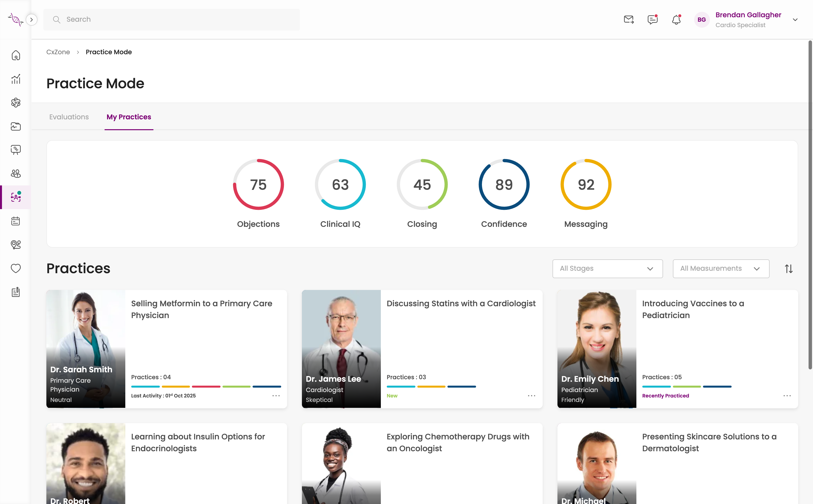The image size is (813, 504).
Task: Open the All Stages dropdown
Action: coord(607,269)
